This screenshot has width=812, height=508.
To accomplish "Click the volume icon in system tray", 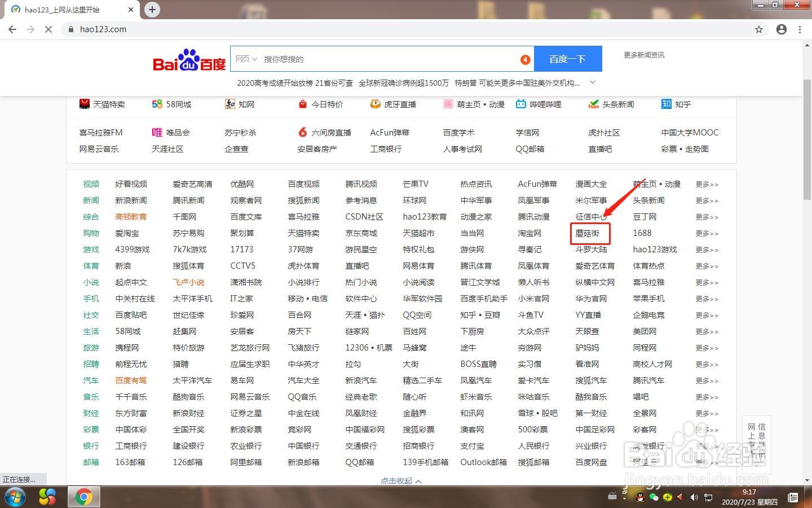I will click(694, 497).
